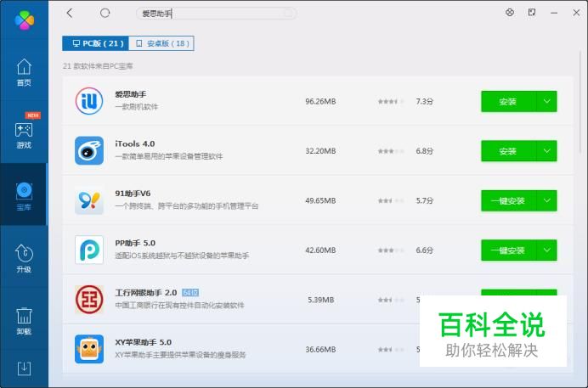Click the 6.6分 rating of PP助手
The image size is (588, 388).
pyautogui.click(x=425, y=250)
